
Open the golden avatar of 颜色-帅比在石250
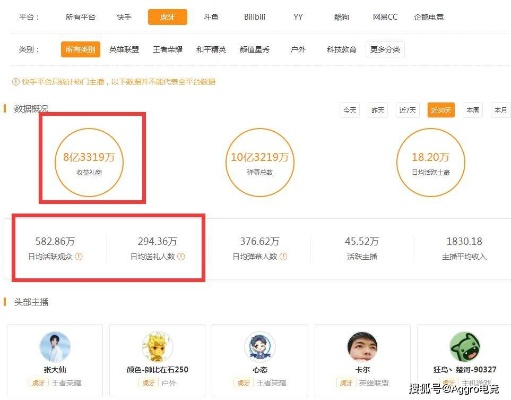point(157,347)
